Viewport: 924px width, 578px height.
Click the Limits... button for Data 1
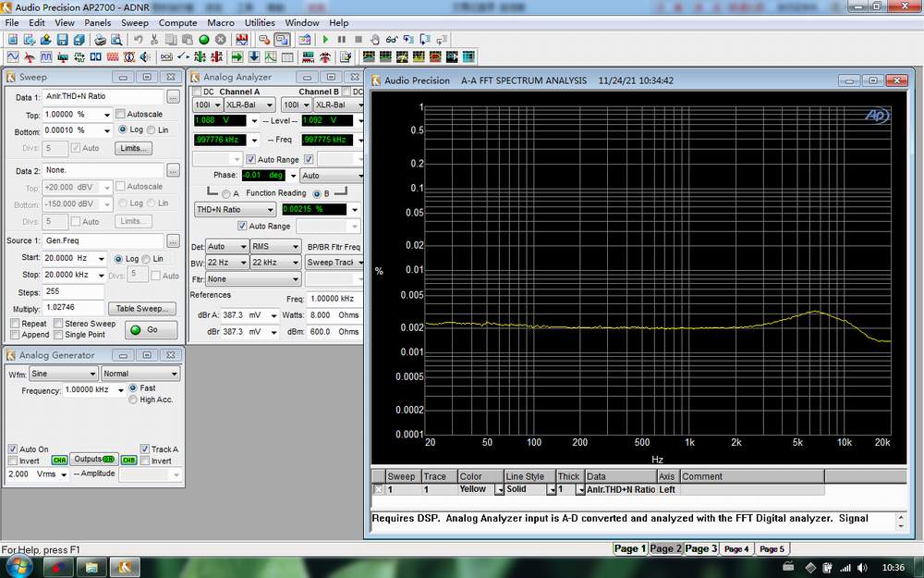click(133, 148)
